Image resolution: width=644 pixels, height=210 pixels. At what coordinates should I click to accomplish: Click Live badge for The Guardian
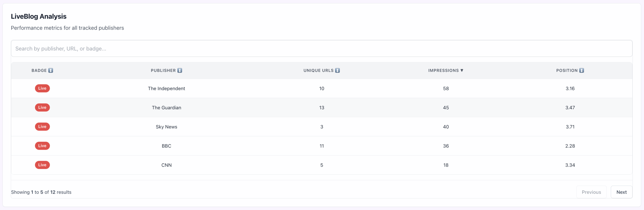[42, 108]
